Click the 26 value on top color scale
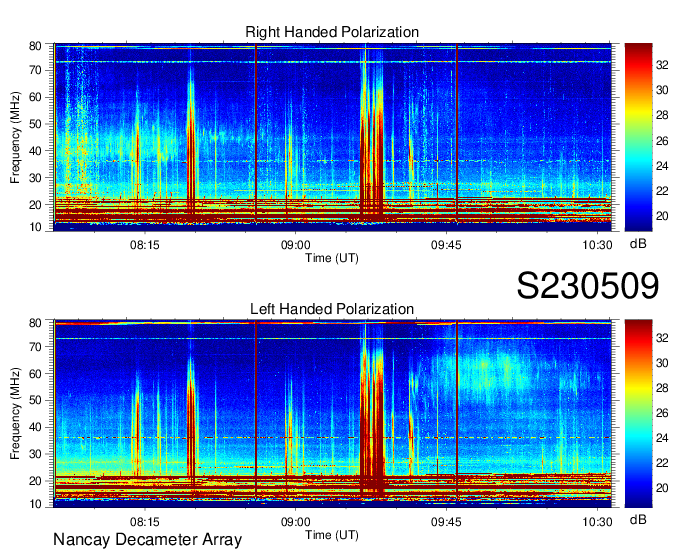 (662, 140)
